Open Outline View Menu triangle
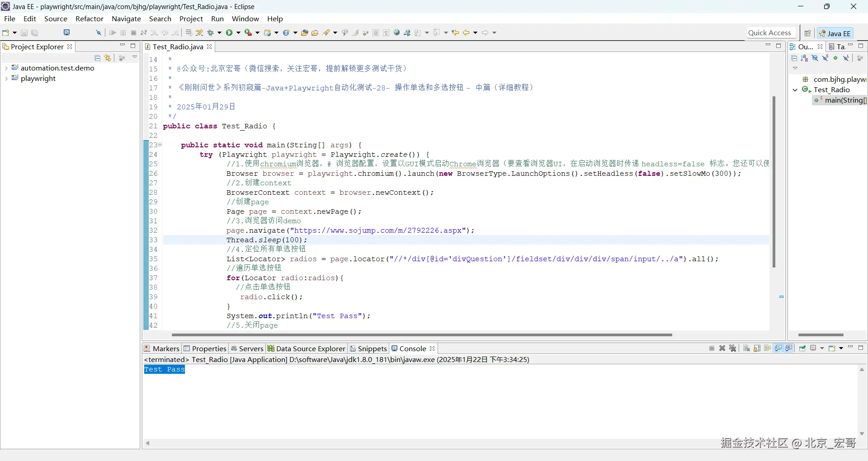The image size is (868, 461). pos(795,68)
